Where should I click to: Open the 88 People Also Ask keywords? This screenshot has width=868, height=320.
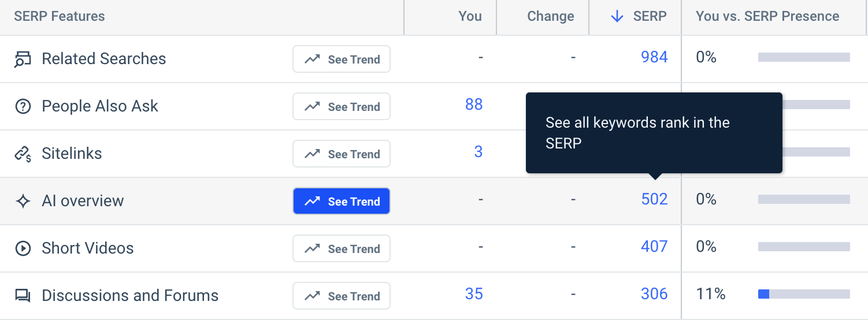tap(474, 105)
